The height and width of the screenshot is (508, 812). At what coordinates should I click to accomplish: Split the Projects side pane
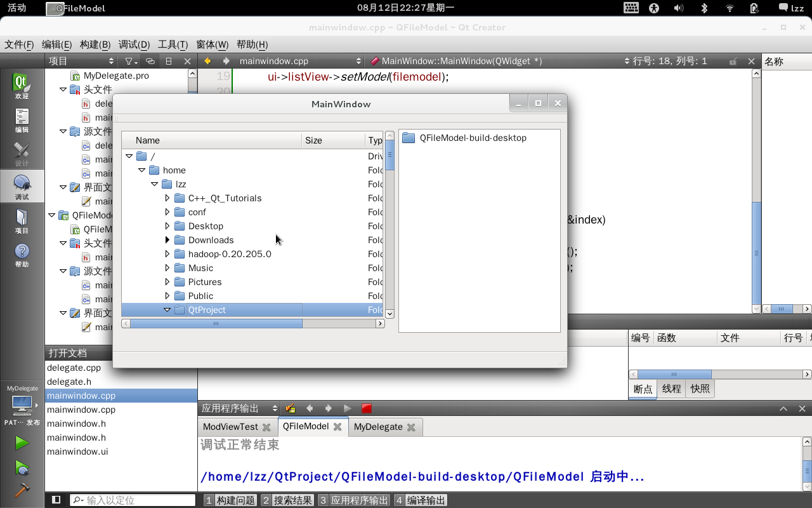169,61
